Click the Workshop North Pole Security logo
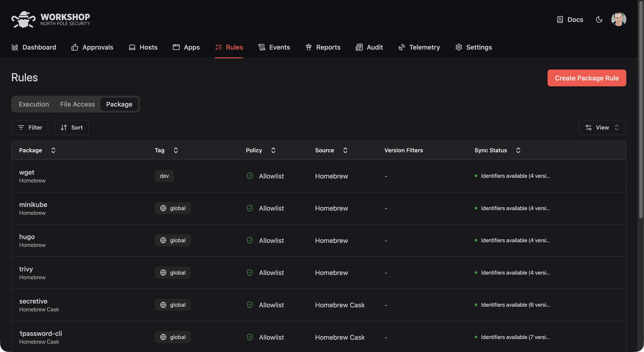 coord(50,19)
